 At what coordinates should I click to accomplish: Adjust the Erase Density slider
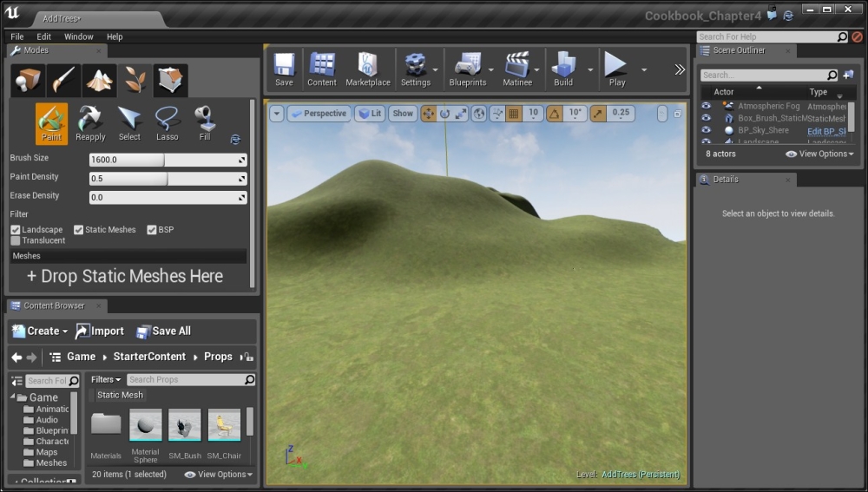click(x=168, y=198)
